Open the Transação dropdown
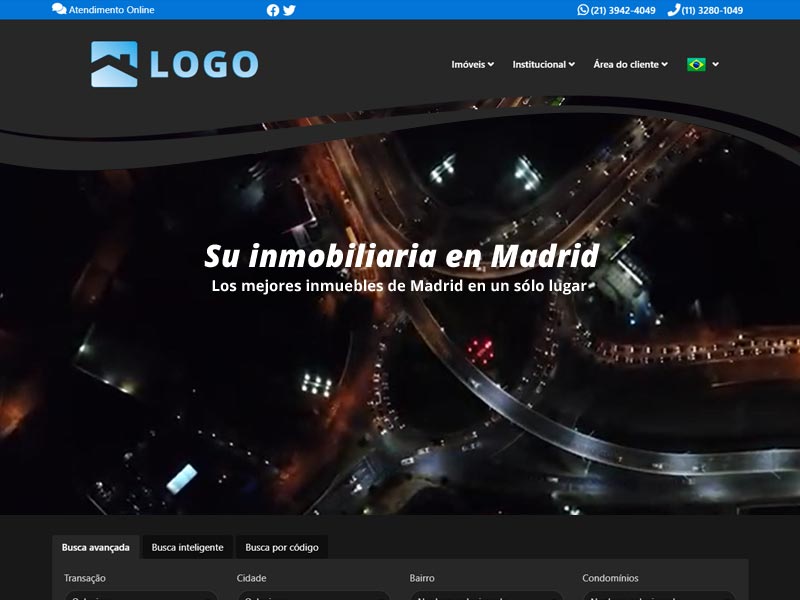The height and width of the screenshot is (600, 800). click(x=141, y=596)
